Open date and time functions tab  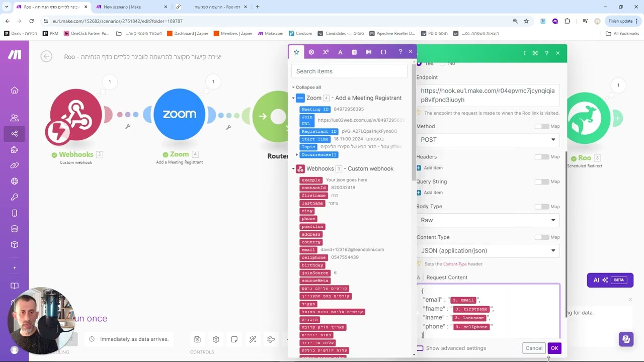(354, 52)
